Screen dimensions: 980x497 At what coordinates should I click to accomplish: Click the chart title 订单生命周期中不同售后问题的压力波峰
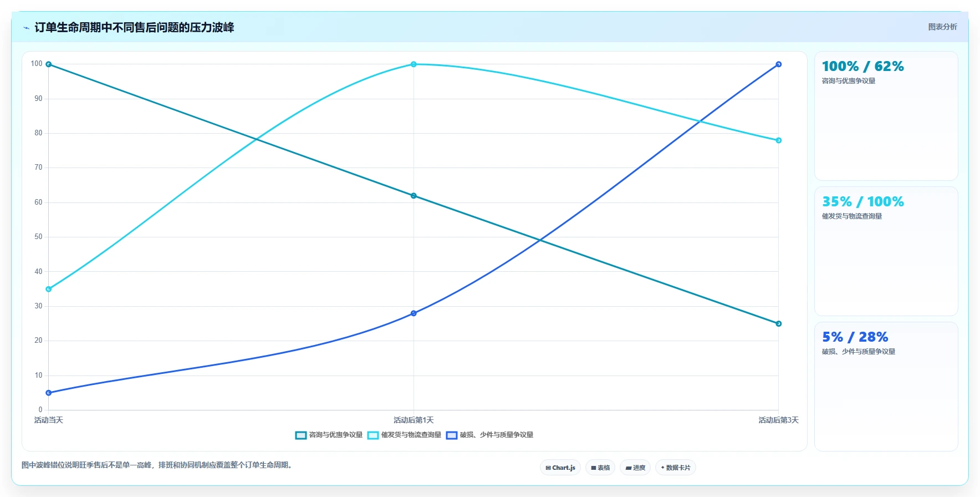click(x=134, y=27)
